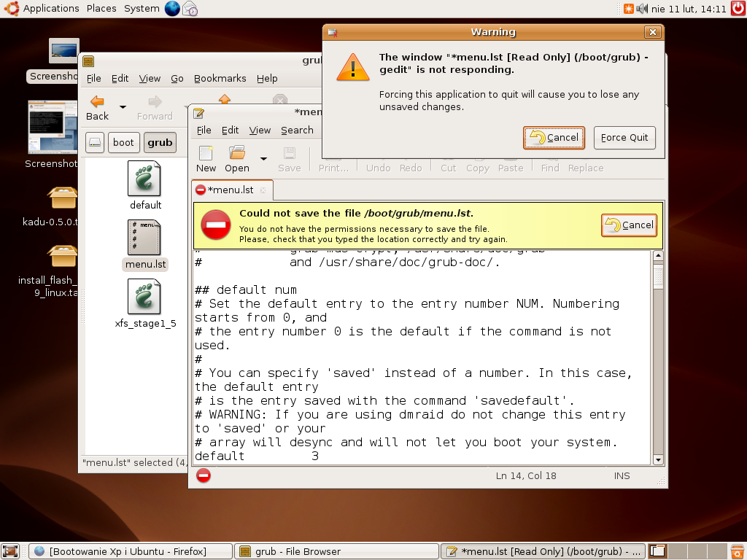Open gedit View menu
Image resolution: width=747 pixels, height=560 pixels.
pyautogui.click(x=260, y=130)
